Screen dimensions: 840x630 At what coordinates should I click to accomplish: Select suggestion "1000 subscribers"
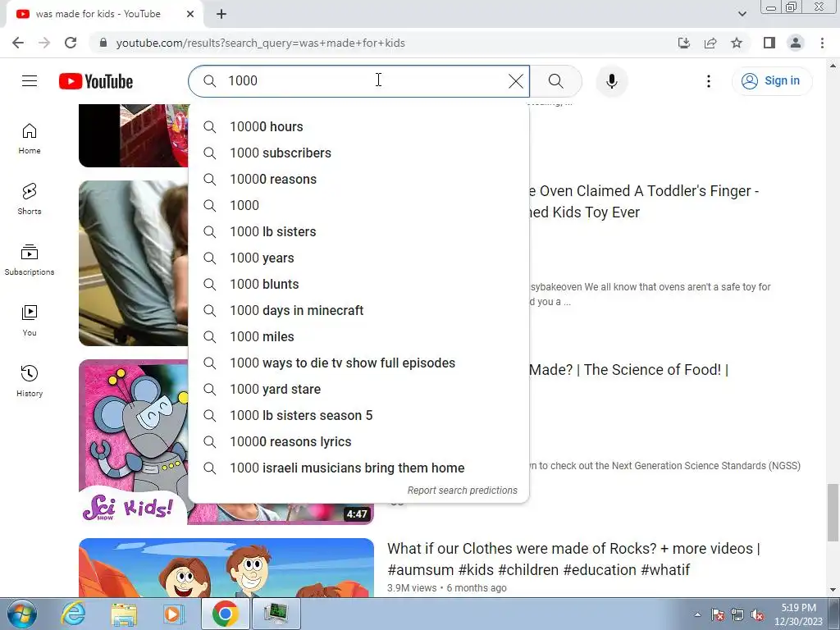[358, 153]
